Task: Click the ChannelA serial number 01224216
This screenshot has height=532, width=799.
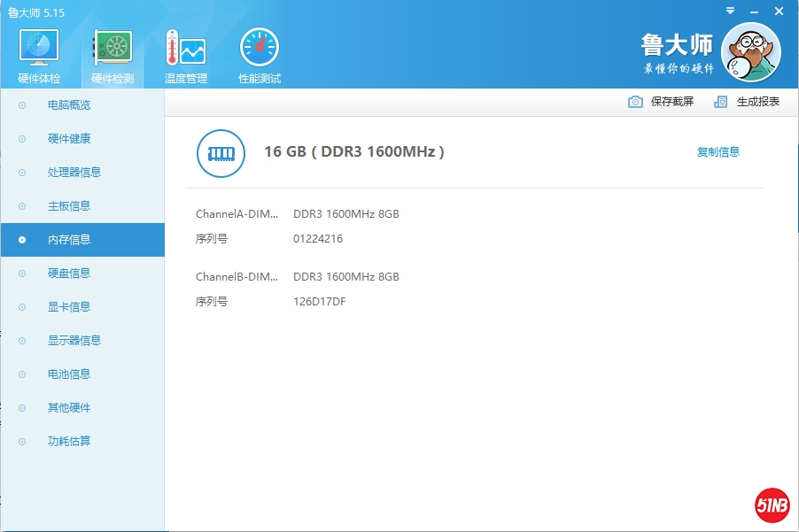Action: tap(318, 239)
